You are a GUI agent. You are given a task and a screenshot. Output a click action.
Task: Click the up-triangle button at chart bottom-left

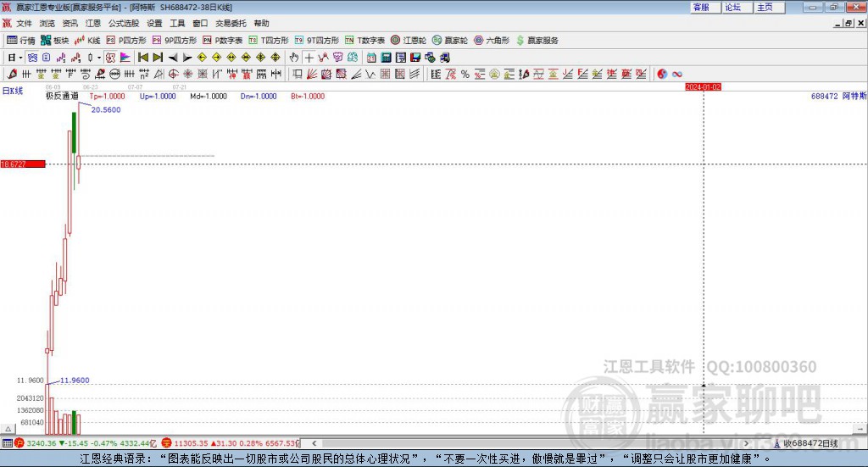click(x=8, y=429)
